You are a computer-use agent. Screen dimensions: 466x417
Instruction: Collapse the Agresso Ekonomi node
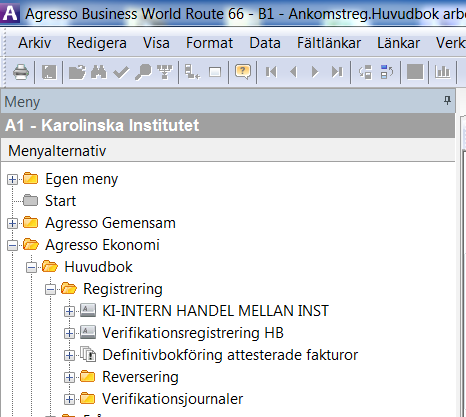12,245
